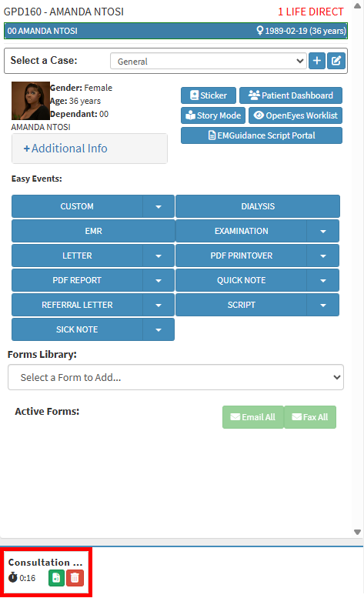The image size is (364, 598).
Task: Expand the CUSTOM event dropdown arrow
Action: [x=159, y=206]
